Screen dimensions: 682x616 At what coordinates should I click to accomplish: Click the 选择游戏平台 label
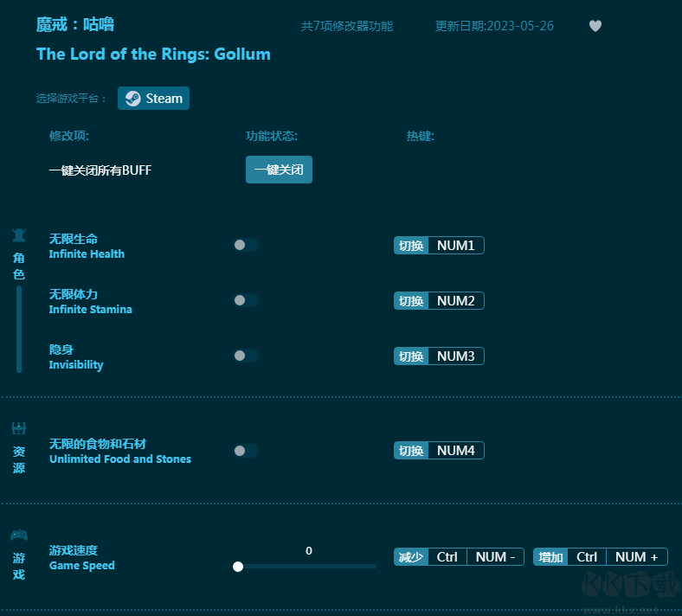[x=71, y=99]
